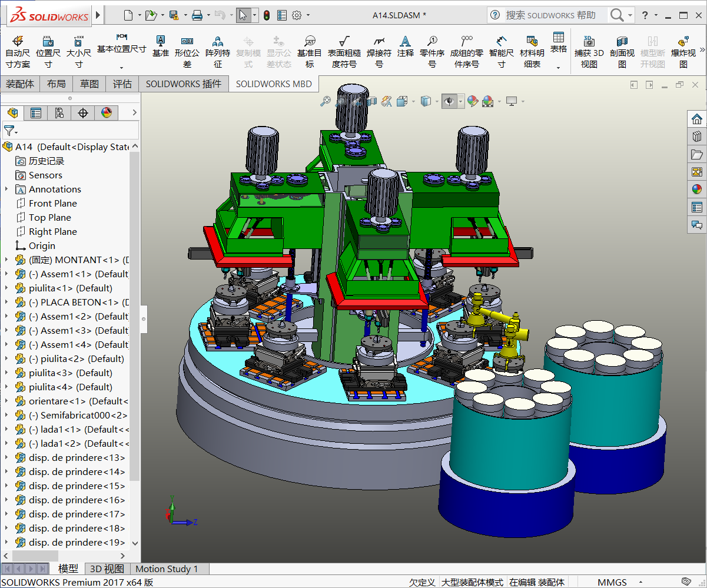Switch to the DisplayManager panel tab

[107, 112]
